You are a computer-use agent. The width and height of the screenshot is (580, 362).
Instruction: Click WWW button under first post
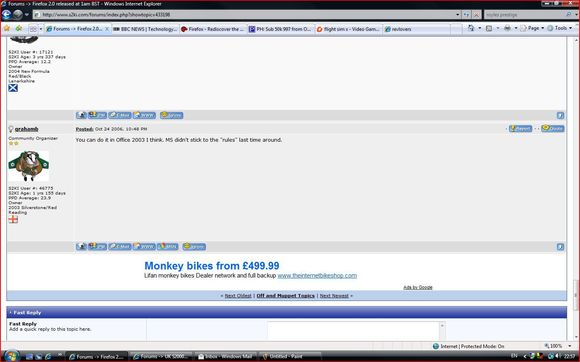click(x=144, y=115)
